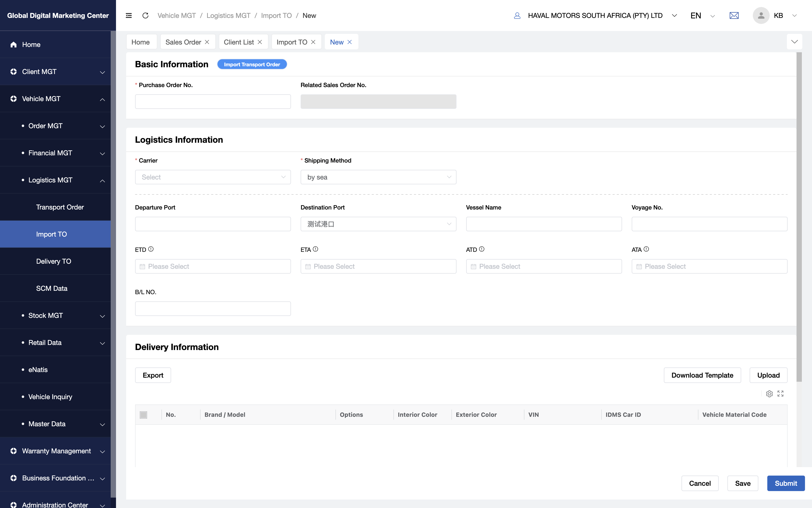Click the Logistics MGT breadcrumb link
Screen dimensions: 812x508
click(228, 15)
